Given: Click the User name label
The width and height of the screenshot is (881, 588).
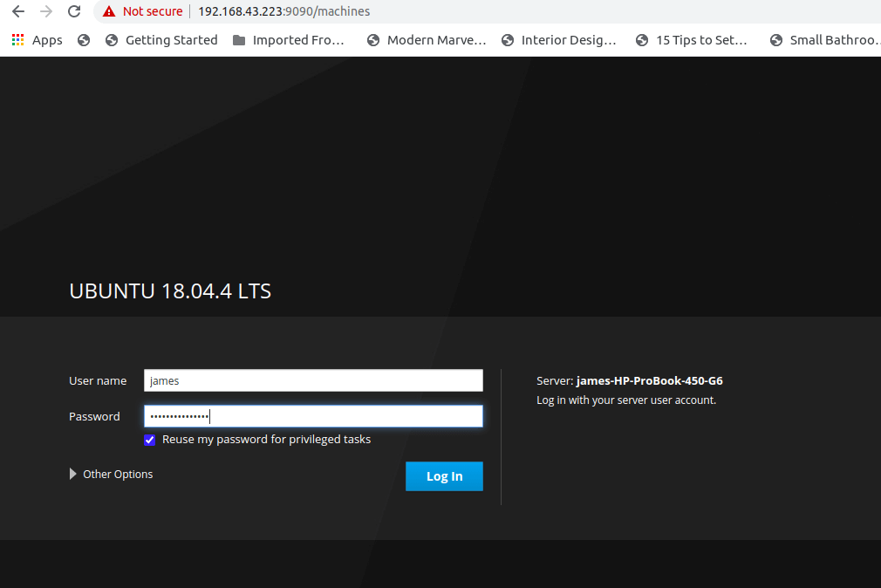Looking at the screenshot, I should point(98,380).
